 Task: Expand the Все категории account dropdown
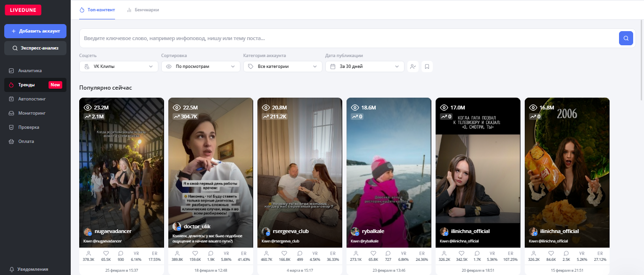(282, 67)
